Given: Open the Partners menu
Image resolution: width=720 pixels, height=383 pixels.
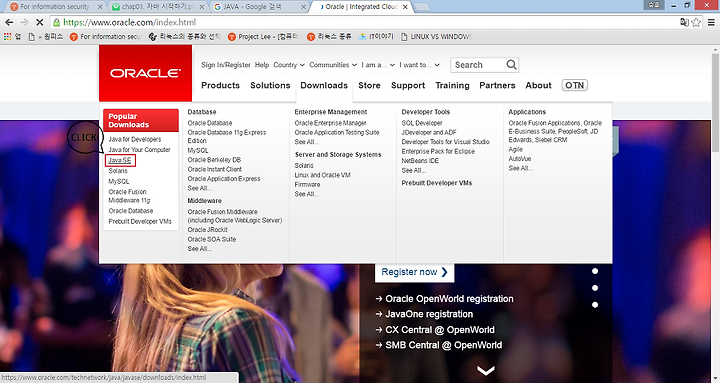Looking at the screenshot, I should [x=497, y=85].
